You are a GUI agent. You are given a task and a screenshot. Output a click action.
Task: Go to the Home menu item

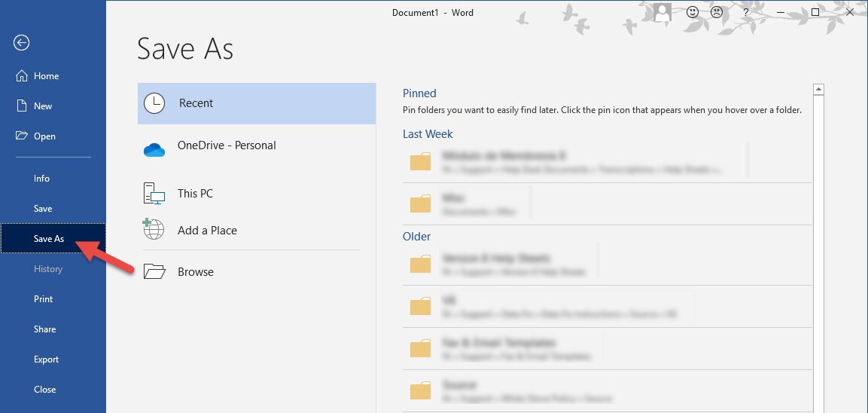pyautogui.click(x=46, y=76)
